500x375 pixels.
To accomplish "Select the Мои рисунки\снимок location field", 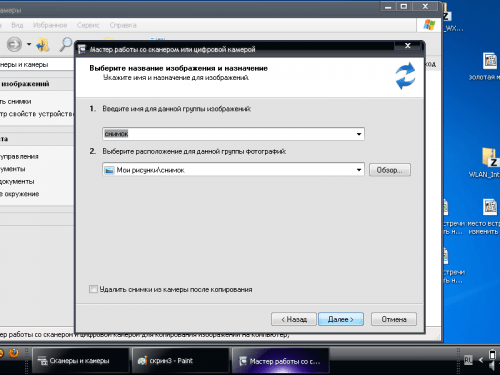I will point(233,170).
